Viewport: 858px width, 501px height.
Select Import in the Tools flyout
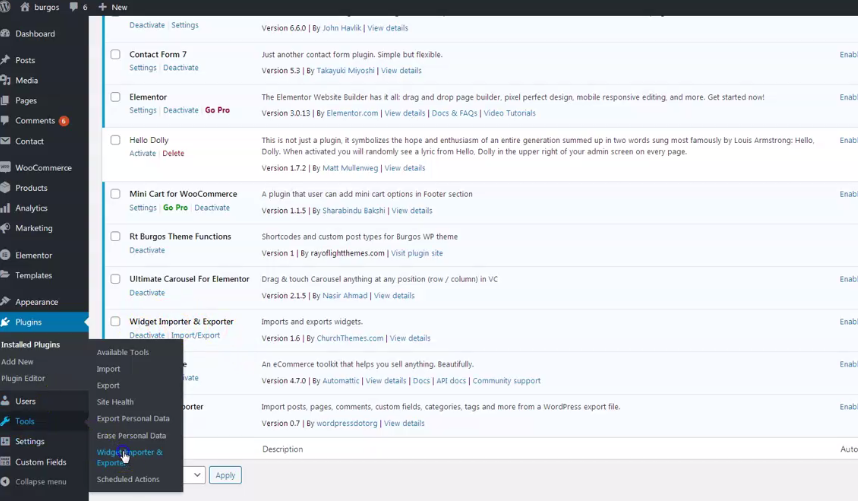108,369
